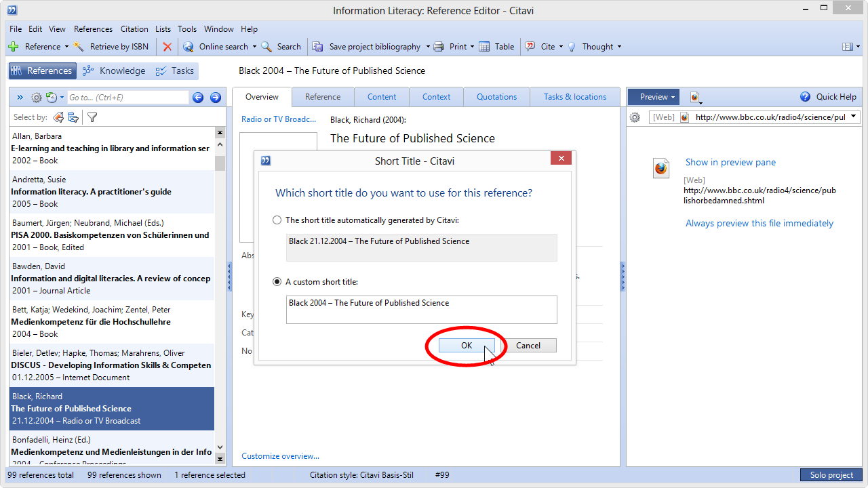This screenshot has height=488, width=868.
Task: Select the Andretta, Susie reference
Action: click(112, 192)
